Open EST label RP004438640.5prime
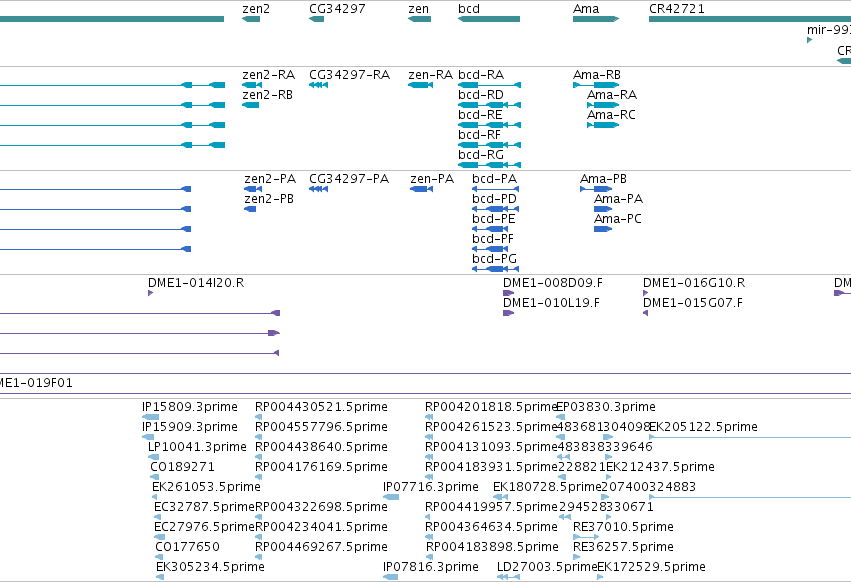This screenshot has width=851, height=582. point(321,447)
